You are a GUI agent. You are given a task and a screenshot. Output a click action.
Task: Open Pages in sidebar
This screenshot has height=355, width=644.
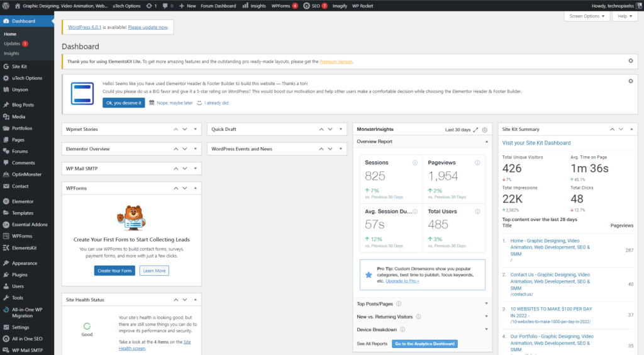[18, 140]
